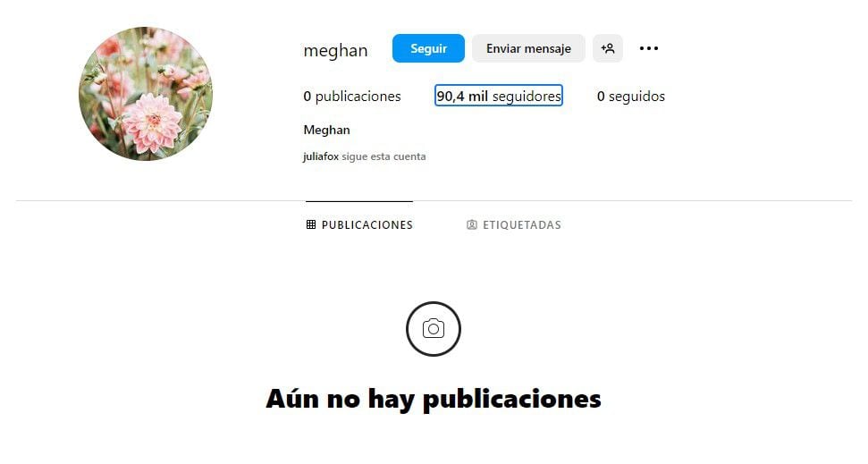Click the Meghan display name
This screenshot has height=464, width=868.
pyautogui.click(x=326, y=131)
